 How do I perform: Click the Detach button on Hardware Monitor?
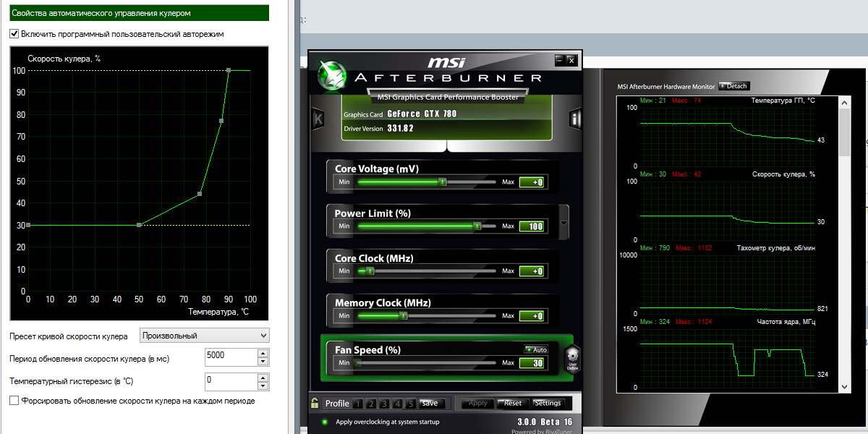click(733, 86)
